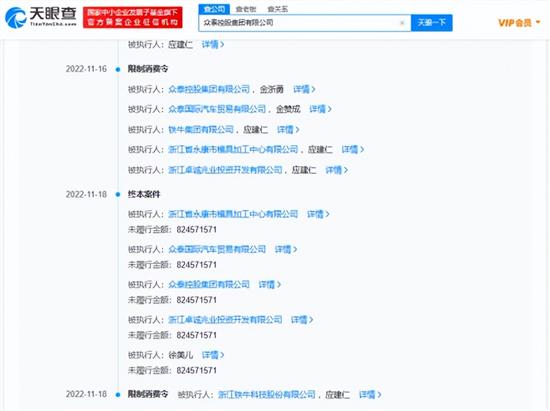Open the 浙江铁牛科技股份有限公司 company link

point(267,395)
